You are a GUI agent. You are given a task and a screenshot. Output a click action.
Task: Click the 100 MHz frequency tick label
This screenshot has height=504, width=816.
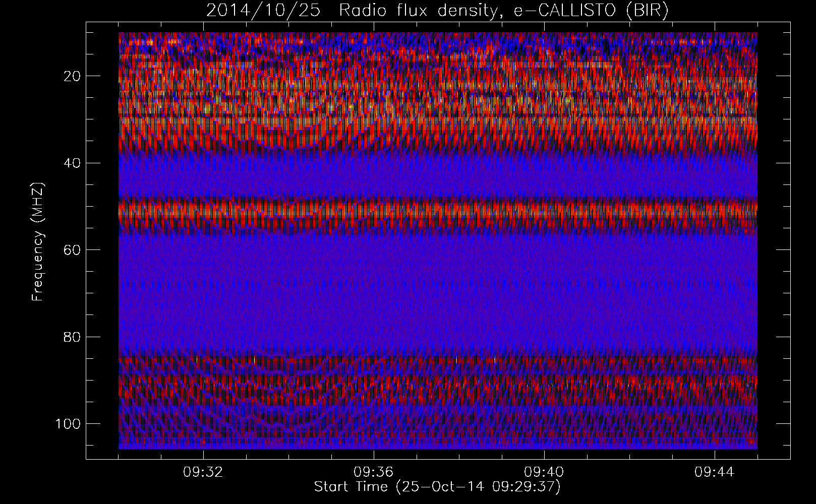pos(68,423)
